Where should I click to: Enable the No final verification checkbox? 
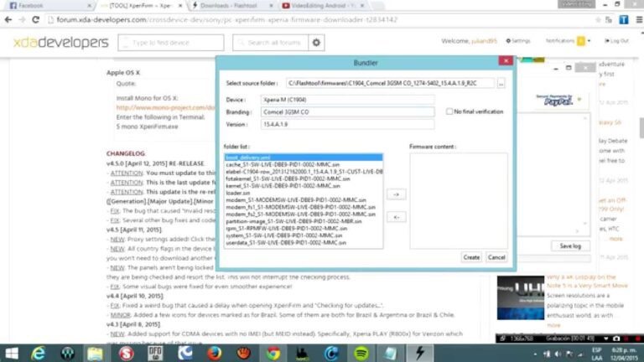pyautogui.click(x=449, y=111)
